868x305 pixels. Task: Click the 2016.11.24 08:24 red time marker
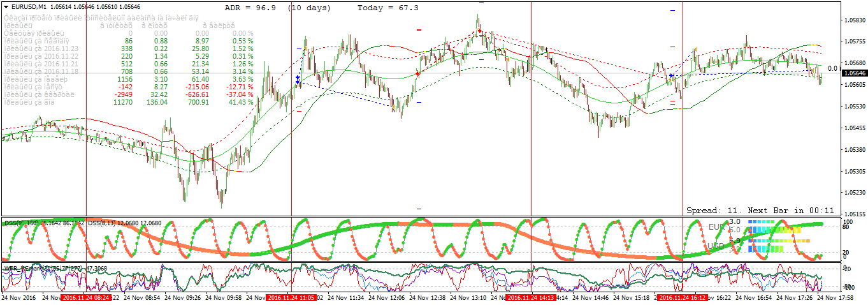point(87,297)
